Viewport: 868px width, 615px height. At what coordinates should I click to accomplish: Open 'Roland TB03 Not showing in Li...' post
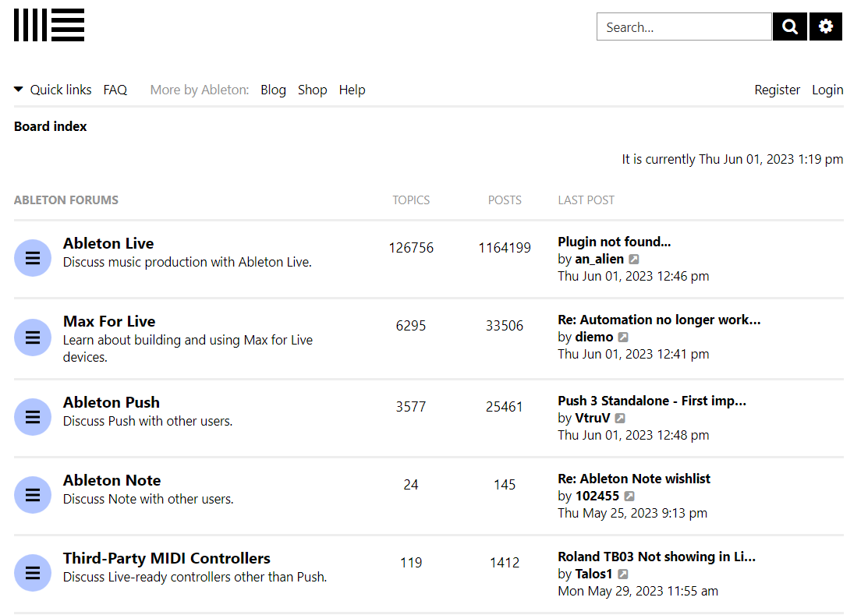pyautogui.click(x=657, y=557)
